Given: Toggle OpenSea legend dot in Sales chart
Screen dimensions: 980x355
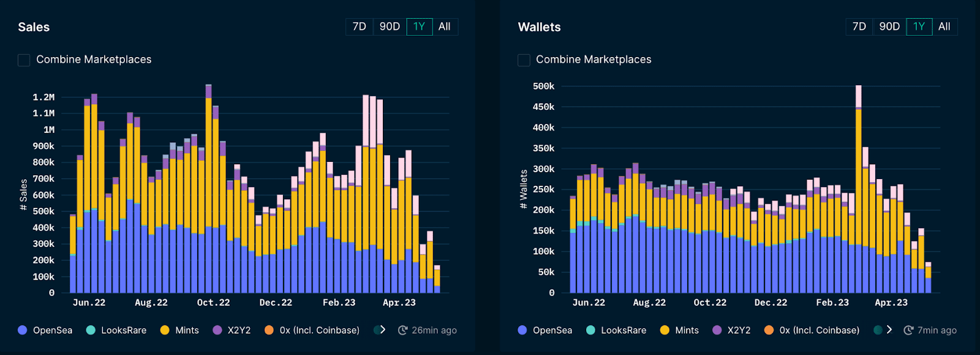Looking at the screenshot, I should pyautogui.click(x=23, y=330).
